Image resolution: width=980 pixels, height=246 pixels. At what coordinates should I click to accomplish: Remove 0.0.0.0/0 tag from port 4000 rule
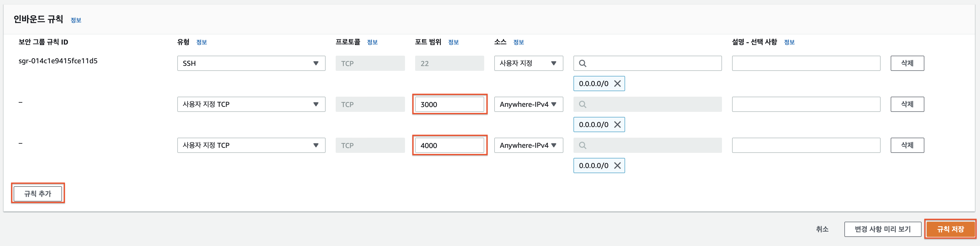(x=617, y=166)
